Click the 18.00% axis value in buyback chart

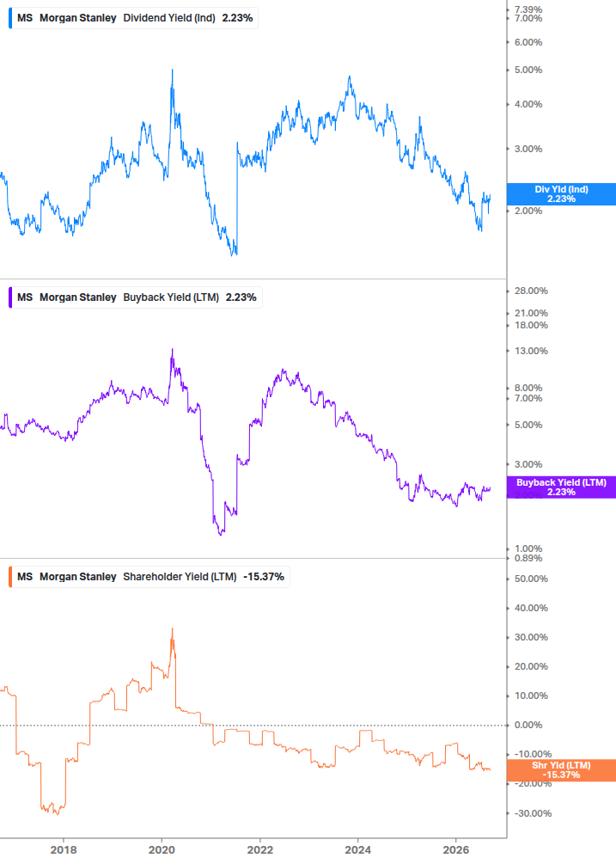[531, 325]
